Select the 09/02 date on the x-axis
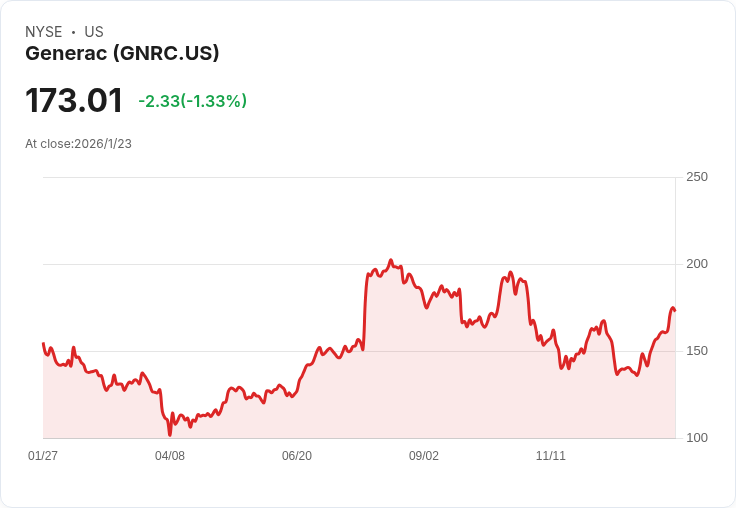The height and width of the screenshot is (508, 736). click(424, 456)
